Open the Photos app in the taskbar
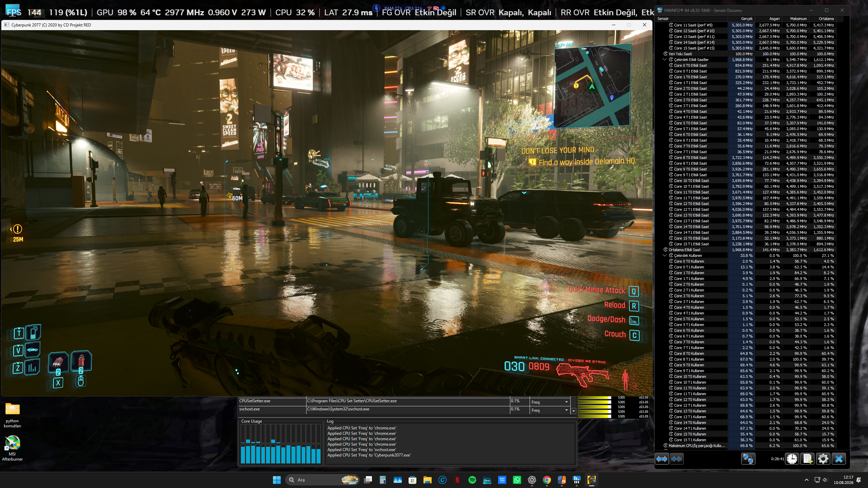This screenshot has height=488, width=868. coord(398,480)
